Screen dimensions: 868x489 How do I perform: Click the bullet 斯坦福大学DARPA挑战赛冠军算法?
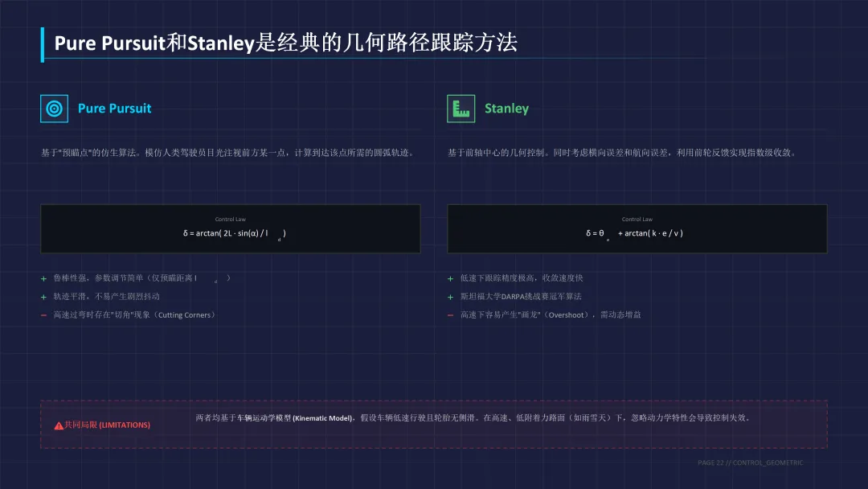[521, 296]
